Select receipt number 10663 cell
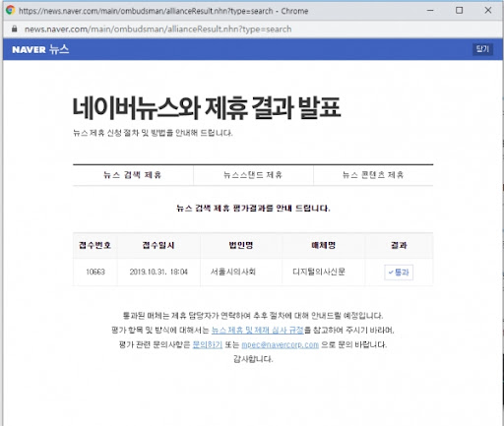This screenshot has width=504, height=426. coord(95,272)
